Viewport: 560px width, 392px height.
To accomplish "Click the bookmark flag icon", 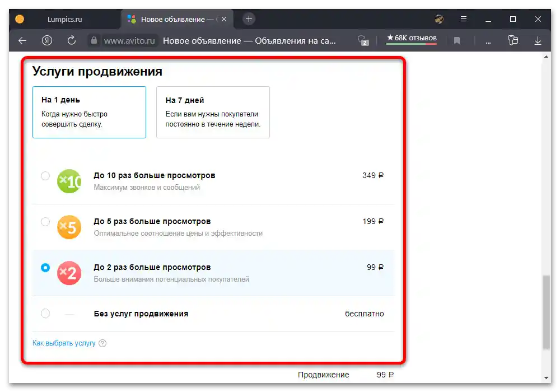I will pos(456,40).
